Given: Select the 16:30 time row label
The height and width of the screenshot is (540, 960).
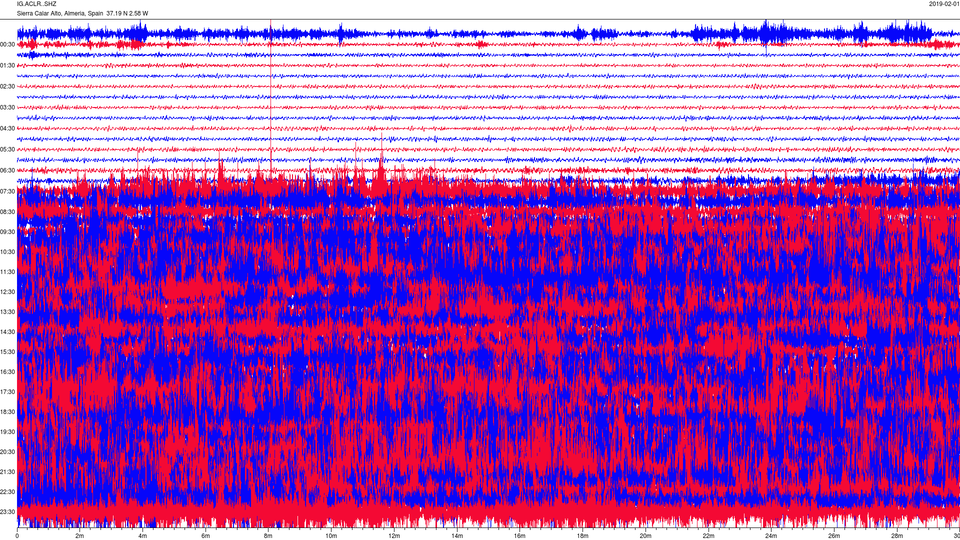Looking at the screenshot, I should (x=7, y=372).
